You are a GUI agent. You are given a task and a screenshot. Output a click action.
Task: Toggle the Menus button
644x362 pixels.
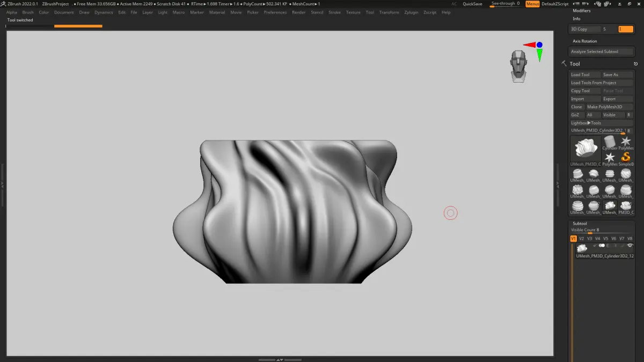[532, 4]
